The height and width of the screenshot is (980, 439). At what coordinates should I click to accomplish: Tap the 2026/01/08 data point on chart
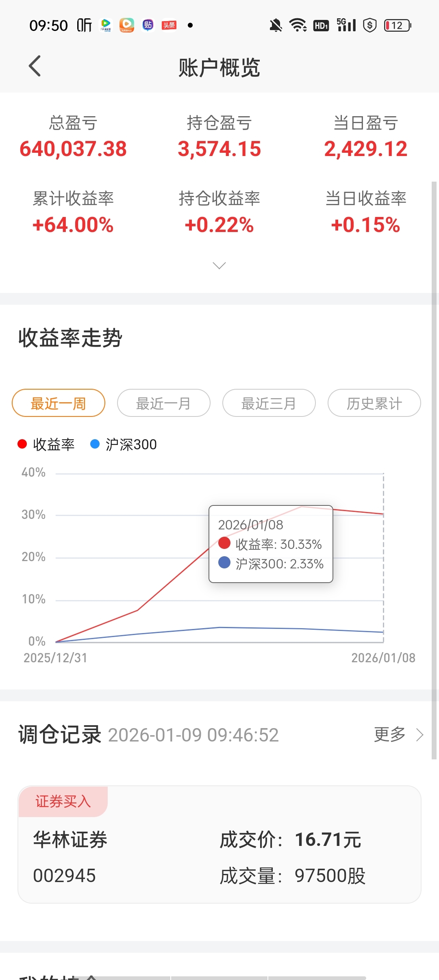[383, 514]
